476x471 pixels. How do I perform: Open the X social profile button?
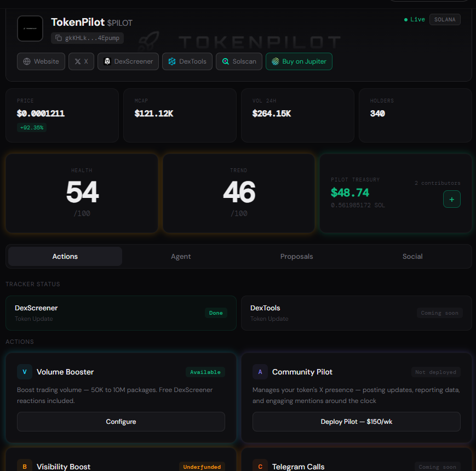click(82, 61)
